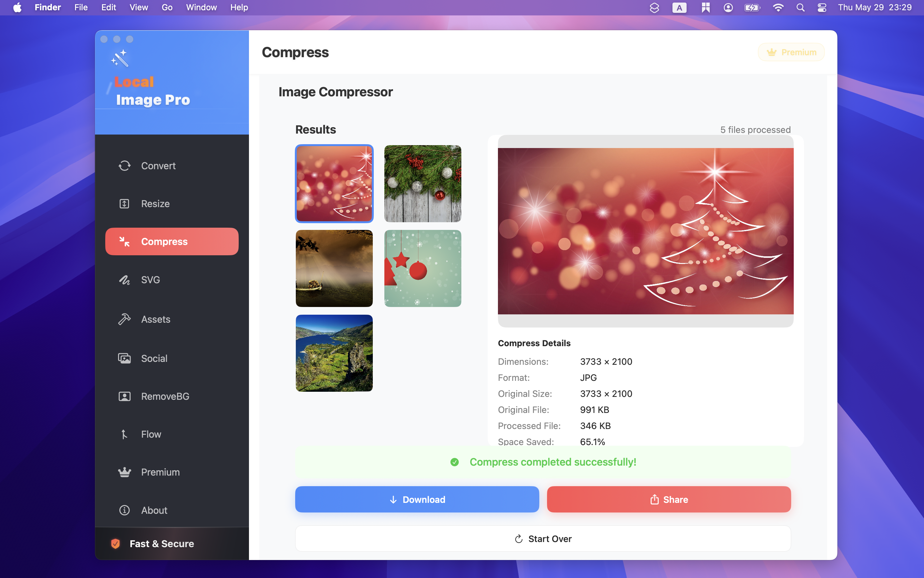Open the Go menu
Image resolution: width=924 pixels, height=578 pixels.
pyautogui.click(x=167, y=8)
